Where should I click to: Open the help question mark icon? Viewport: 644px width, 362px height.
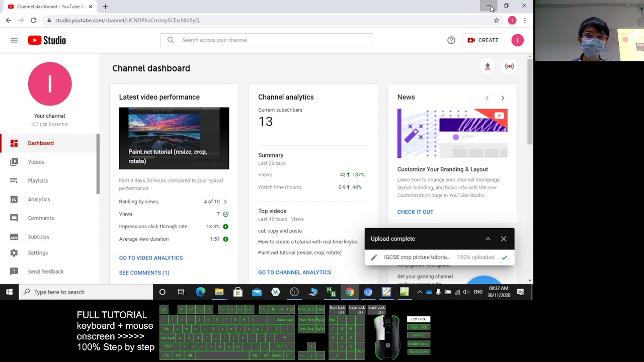coord(451,40)
